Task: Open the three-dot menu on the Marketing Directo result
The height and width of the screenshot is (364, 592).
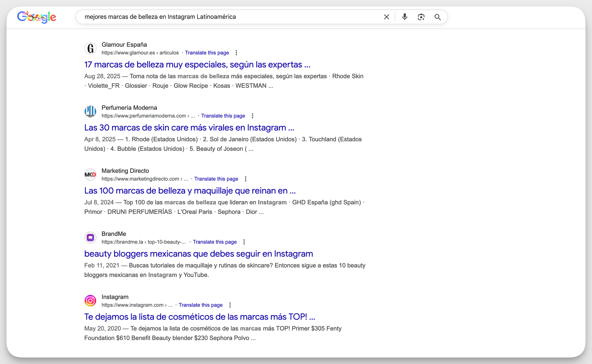Action: click(x=245, y=179)
